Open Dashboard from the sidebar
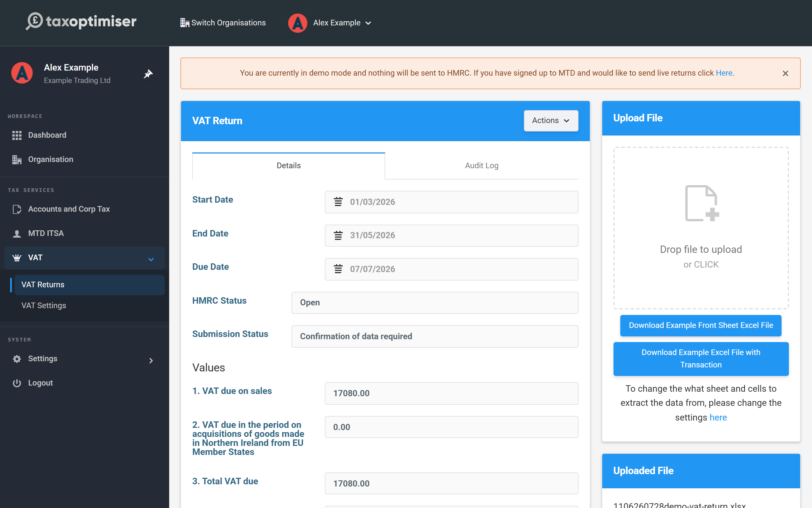 [x=85, y=135]
